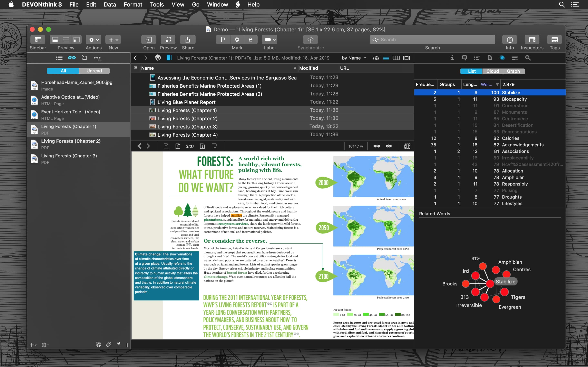The image size is (588, 367).
Task: Open the Label color dropdown
Action: point(270,40)
